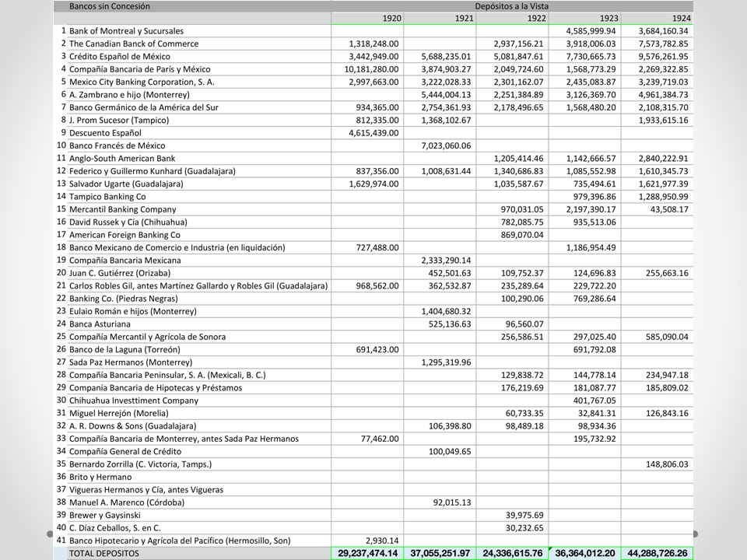Select 1924 total 44,288,726.26

point(657,553)
